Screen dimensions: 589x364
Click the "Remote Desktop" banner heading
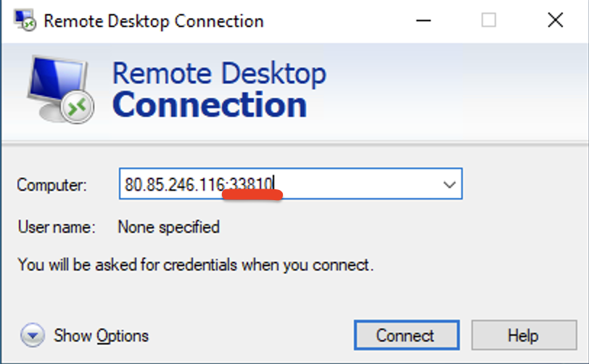pos(219,74)
